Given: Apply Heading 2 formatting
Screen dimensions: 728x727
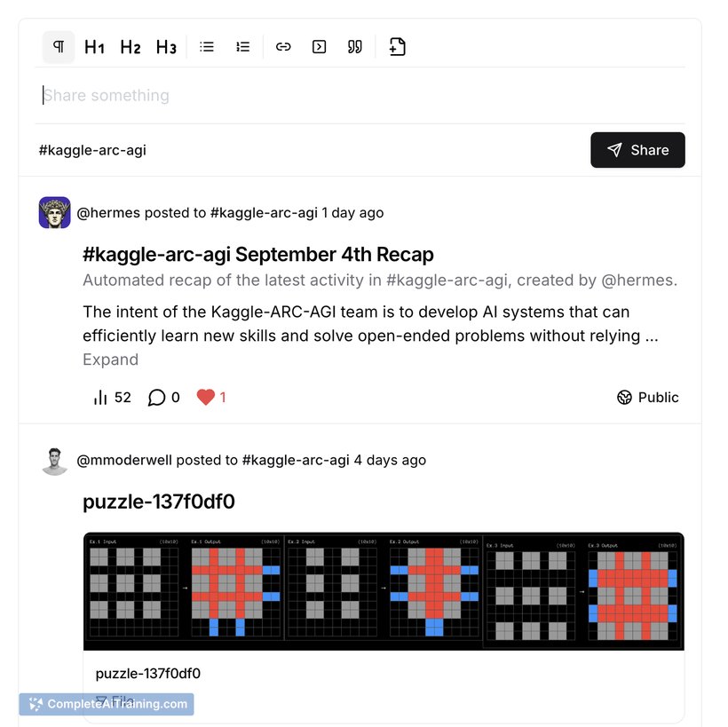Looking at the screenshot, I should pos(131,47).
